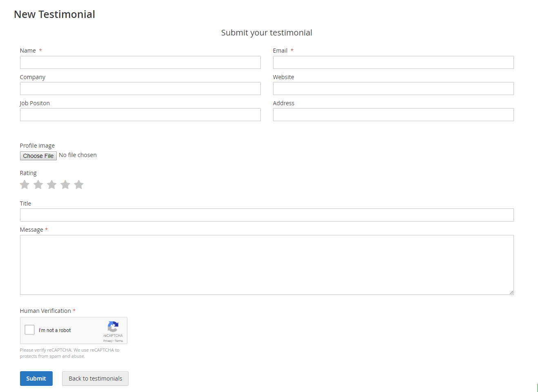Focus the Email input field
The width and height of the screenshot is (538, 392).
(x=393, y=62)
